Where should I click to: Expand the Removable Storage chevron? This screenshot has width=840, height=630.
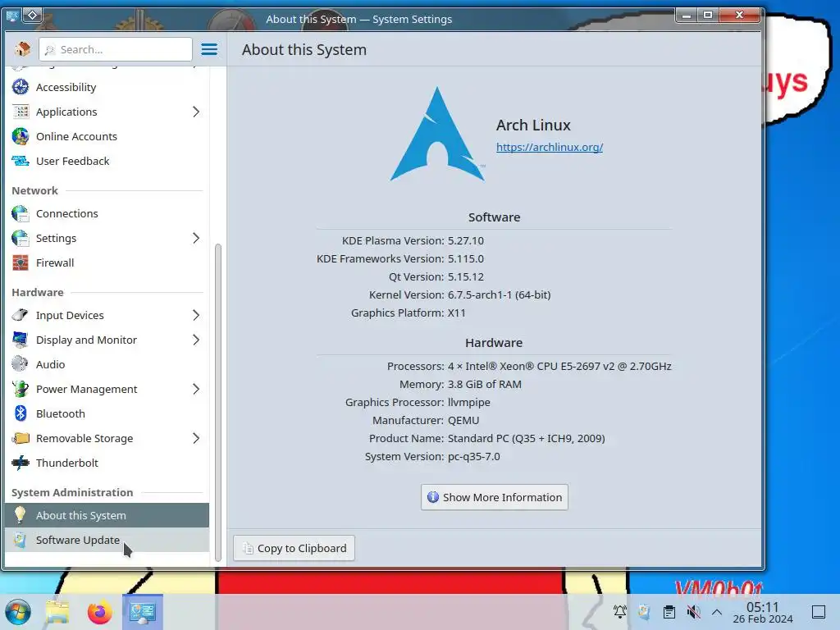tap(196, 438)
